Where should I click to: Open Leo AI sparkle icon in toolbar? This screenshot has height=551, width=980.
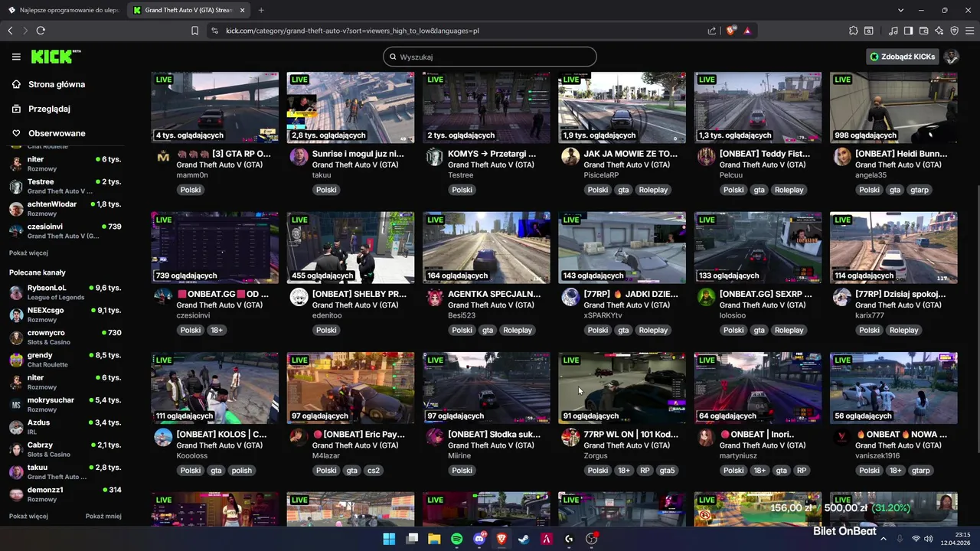pos(939,31)
